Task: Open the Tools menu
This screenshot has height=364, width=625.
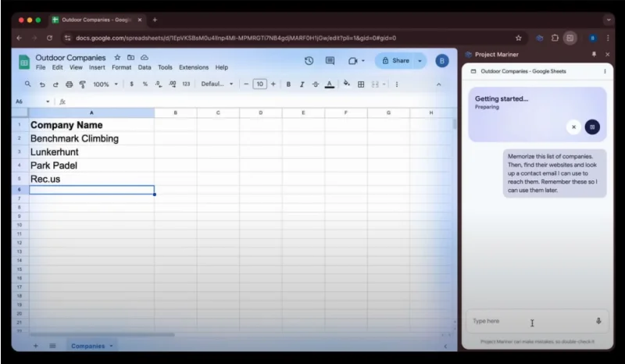Action: click(165, 67)
